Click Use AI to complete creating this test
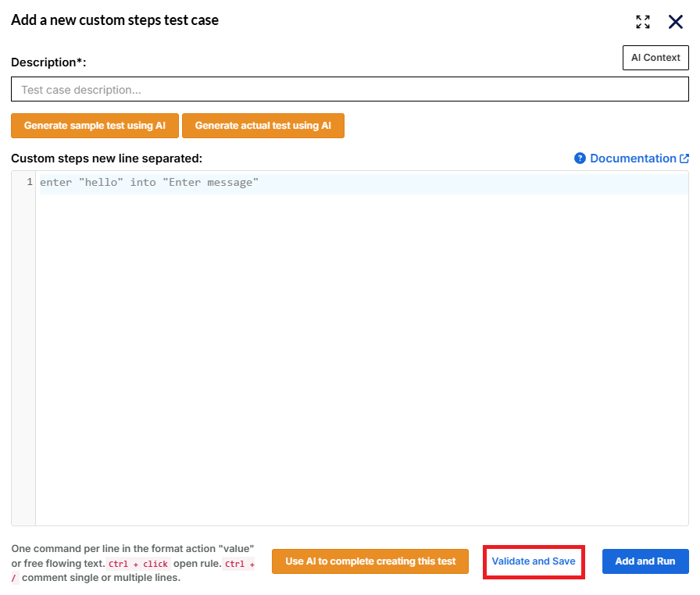This screenshot has width=700, height=595. pyautogui.click(x=370, y=561)
